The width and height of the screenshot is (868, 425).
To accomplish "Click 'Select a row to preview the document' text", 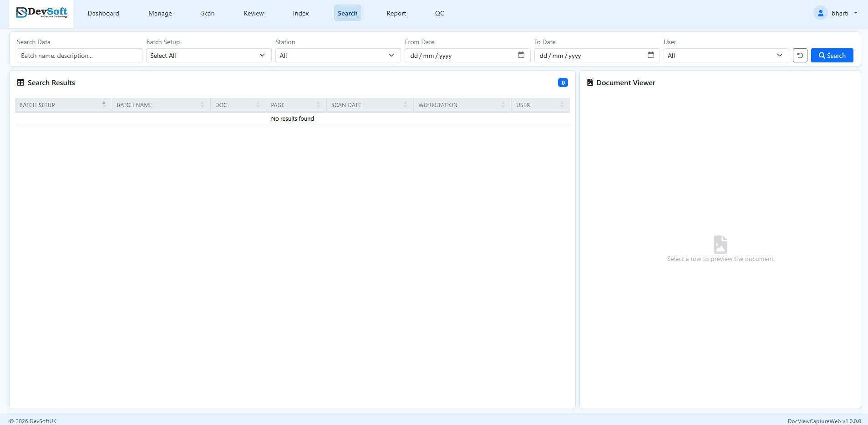I will 720,259.
